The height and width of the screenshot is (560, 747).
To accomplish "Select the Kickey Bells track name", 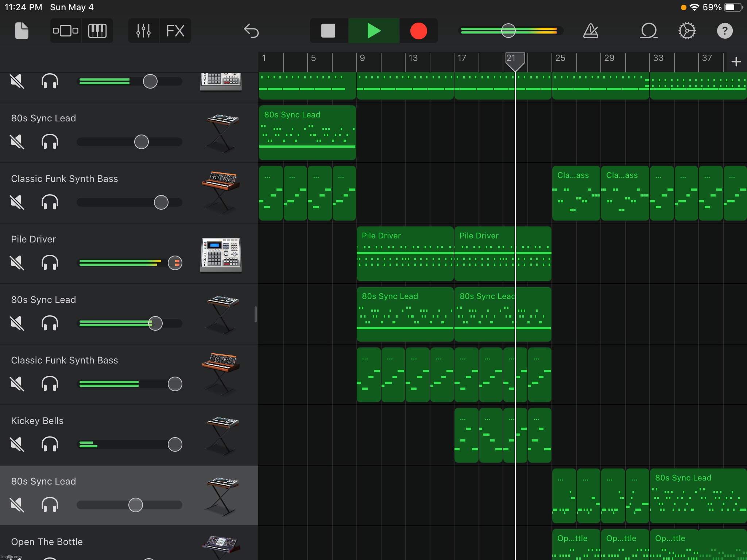I will (x=37, y=421).
